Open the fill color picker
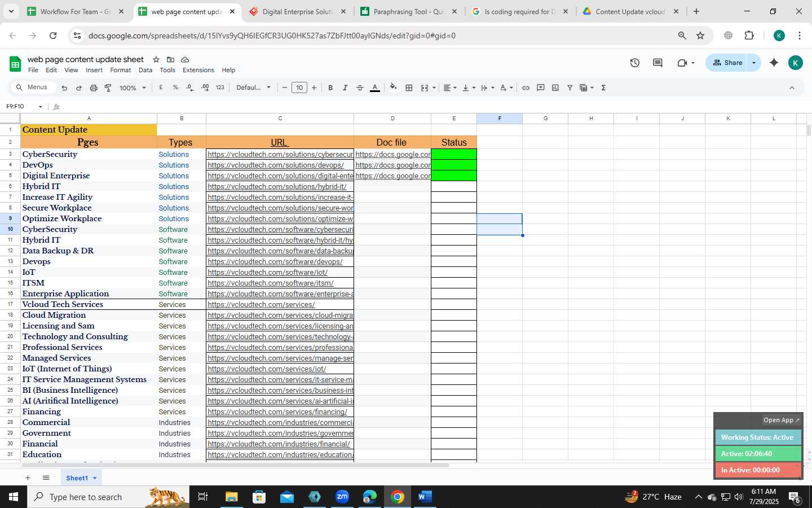 pyautogui.click(x=394, y=87)
